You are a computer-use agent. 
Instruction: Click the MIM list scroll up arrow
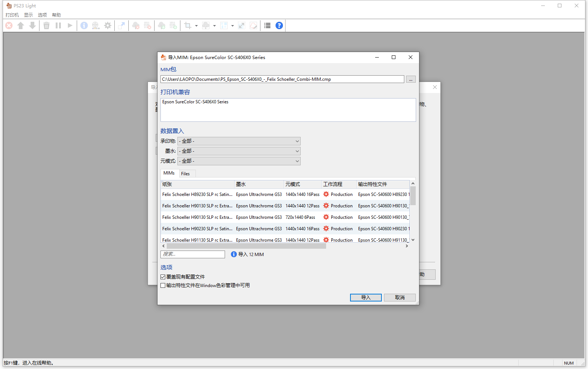pos(413,183)
